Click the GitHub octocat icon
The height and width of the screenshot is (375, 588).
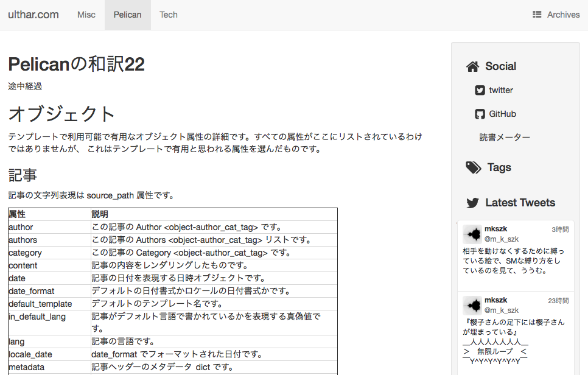point(480,114)
